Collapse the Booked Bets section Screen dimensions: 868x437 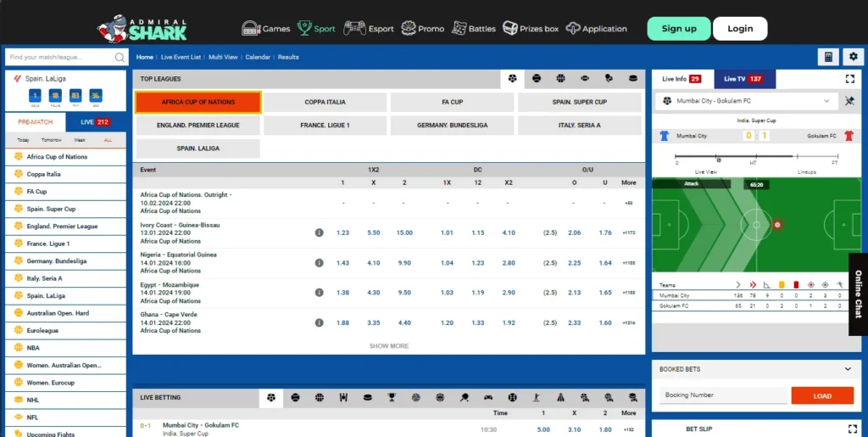coord(848,369)
